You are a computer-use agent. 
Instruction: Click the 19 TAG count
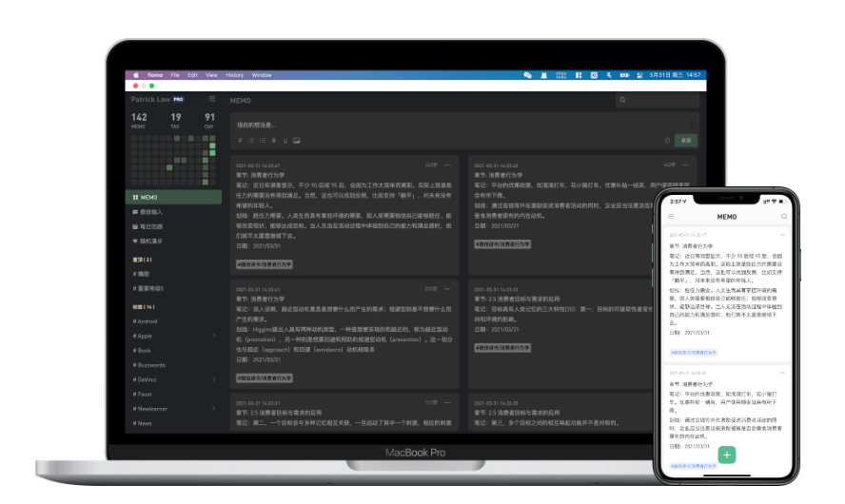176,120
